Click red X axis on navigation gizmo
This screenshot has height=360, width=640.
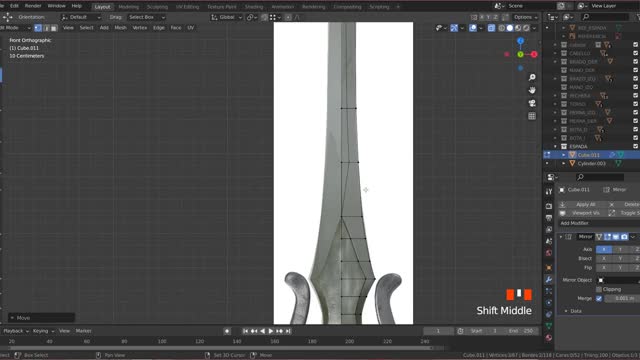(533, 54)
